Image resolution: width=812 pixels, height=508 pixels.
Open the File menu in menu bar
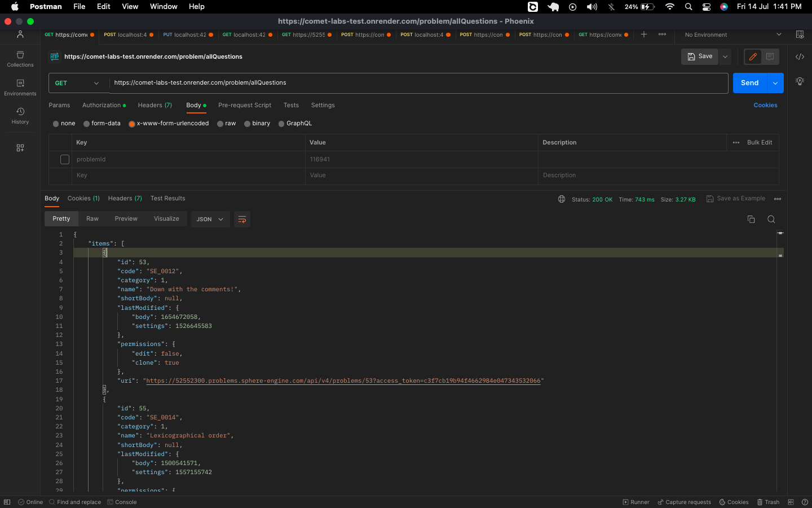pyautogui.click(x=79, y=7)
